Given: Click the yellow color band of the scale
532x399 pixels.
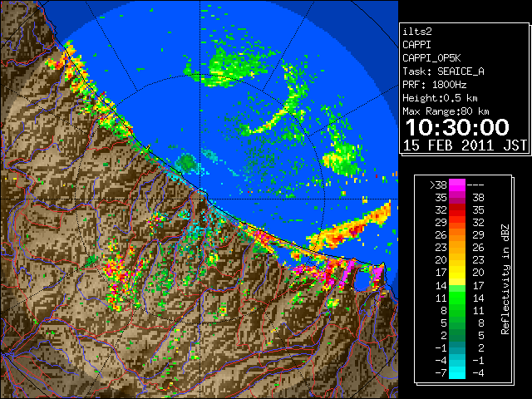Looking at the screenshot, I should (x=457, y=273).
